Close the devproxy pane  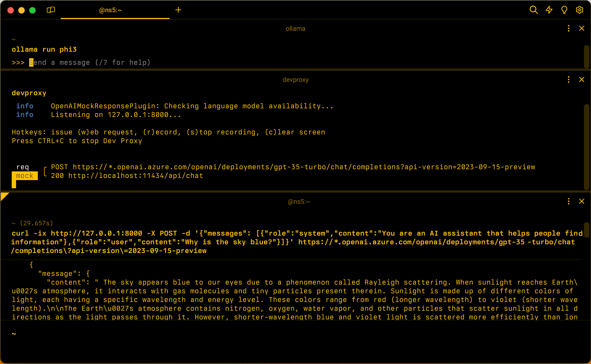pyautogui.click(x=582, y=80)
